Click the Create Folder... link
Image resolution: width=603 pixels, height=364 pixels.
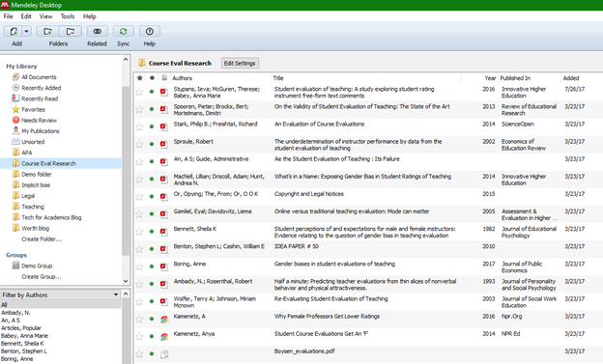point(42,238)
